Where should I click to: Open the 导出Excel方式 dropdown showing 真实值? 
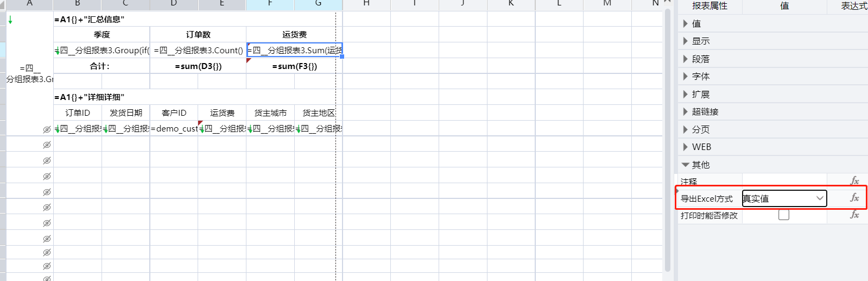(x=784, y=198)
